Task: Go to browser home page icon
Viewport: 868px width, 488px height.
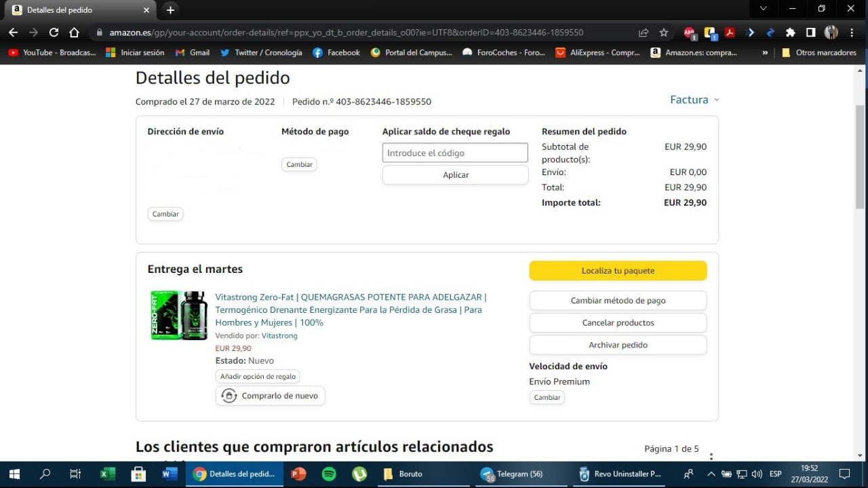Action: click(75, 33)
